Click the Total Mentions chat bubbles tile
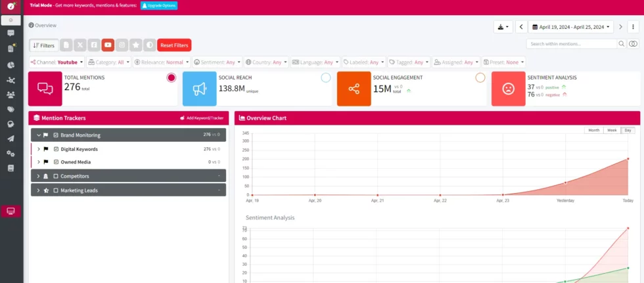644x283 pixels. coord(45,89)
